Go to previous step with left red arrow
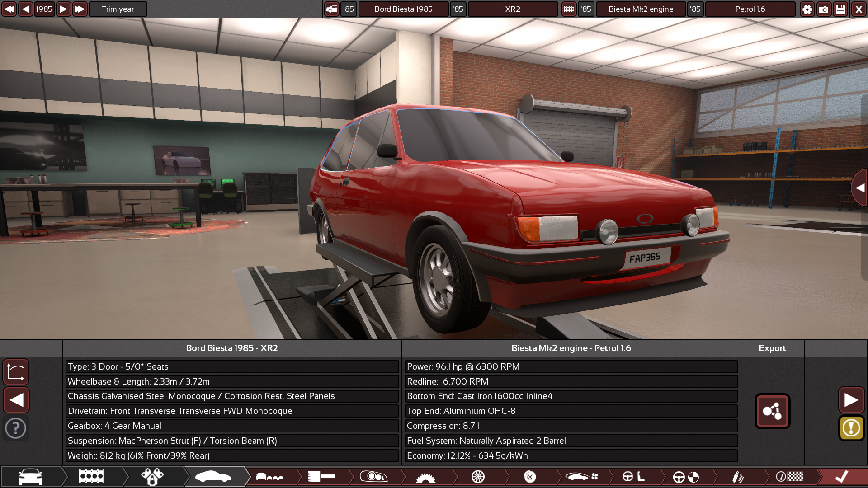The width and height of the screenshot is (868, 488). [16, 400]
